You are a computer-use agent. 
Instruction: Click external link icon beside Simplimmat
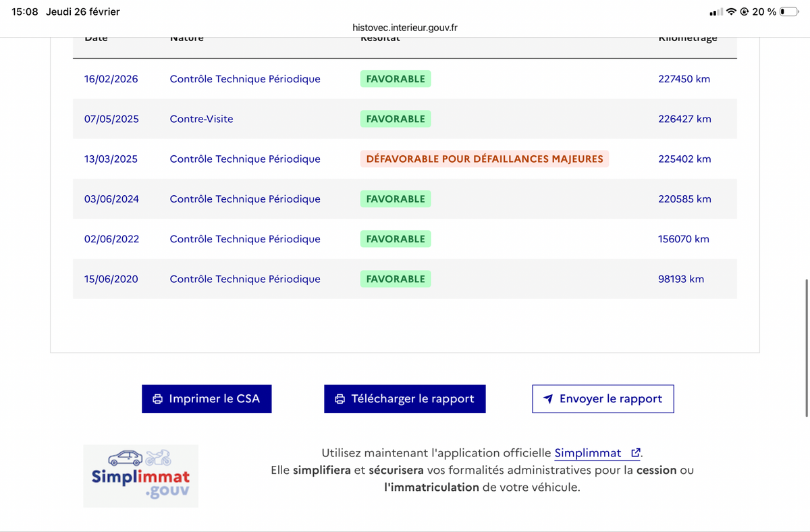(x=634, y=453)
